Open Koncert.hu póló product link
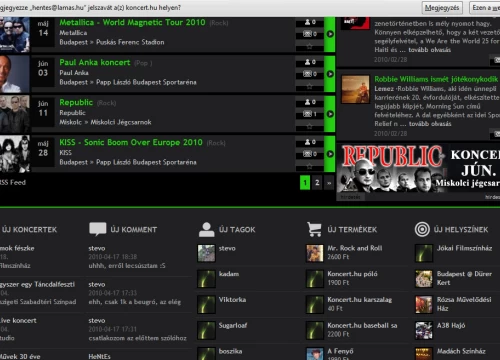Image resolution: width=500 pixels, height=360 pixels. pos(352,274)
